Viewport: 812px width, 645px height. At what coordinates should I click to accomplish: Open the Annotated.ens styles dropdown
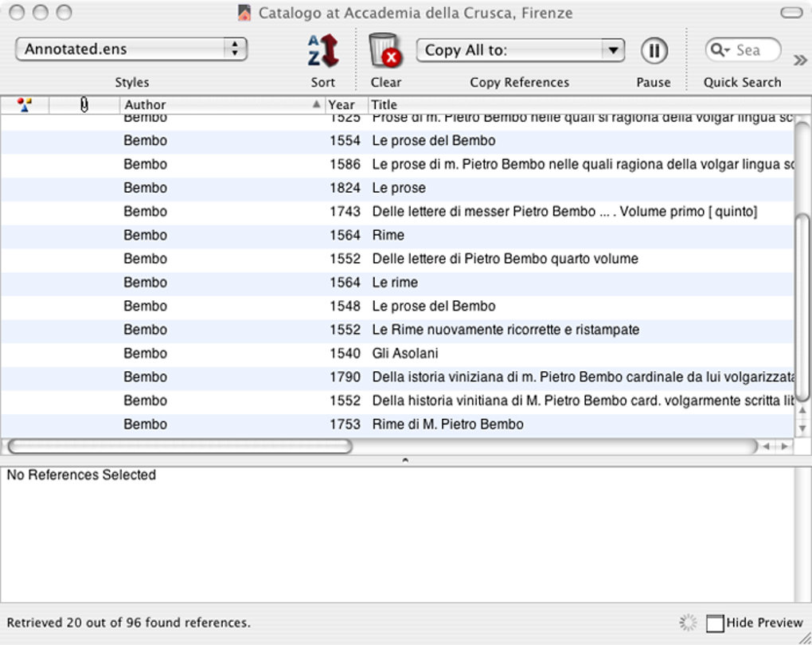[x=131, y=49]
